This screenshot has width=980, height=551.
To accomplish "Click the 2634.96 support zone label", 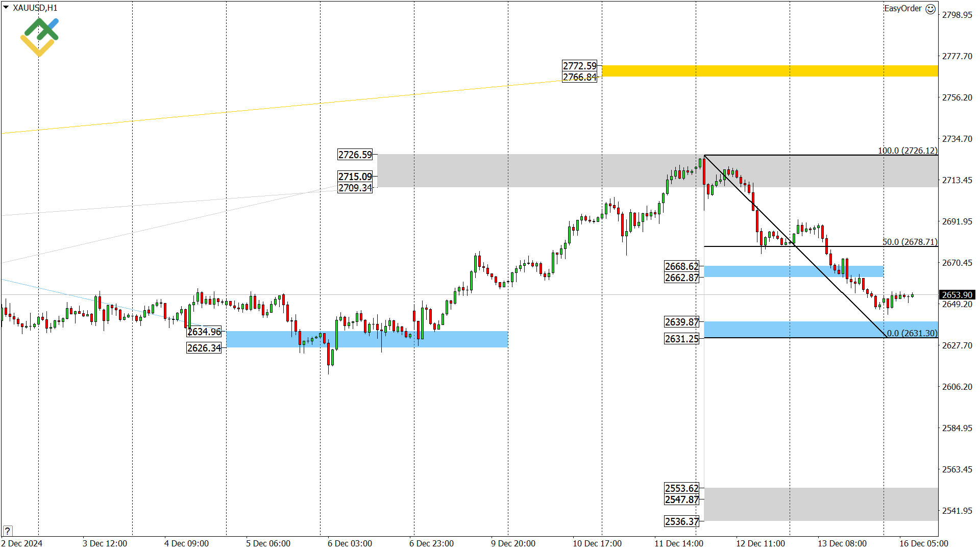I will (x=204, y=332).
